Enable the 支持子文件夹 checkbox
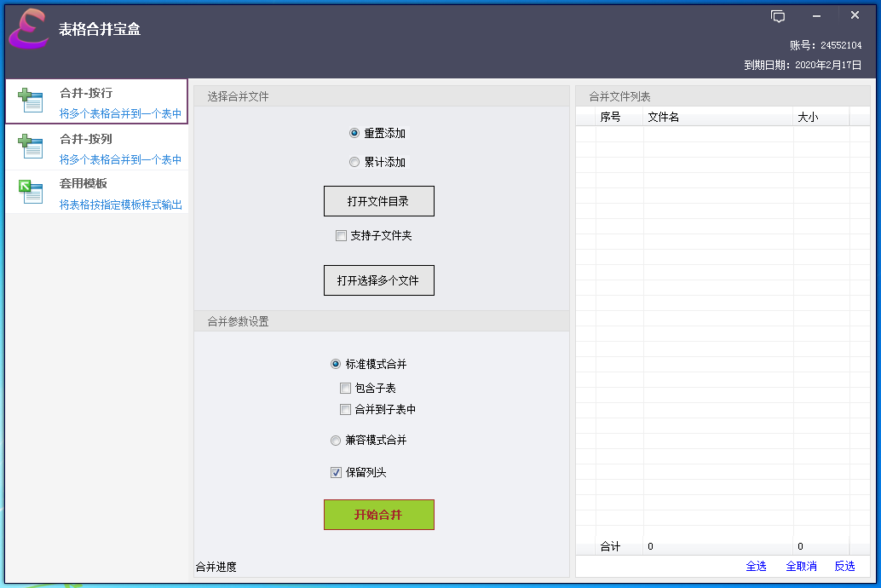Screen dimensions: 881x588 pyautogui.click(x=341, y=235)
